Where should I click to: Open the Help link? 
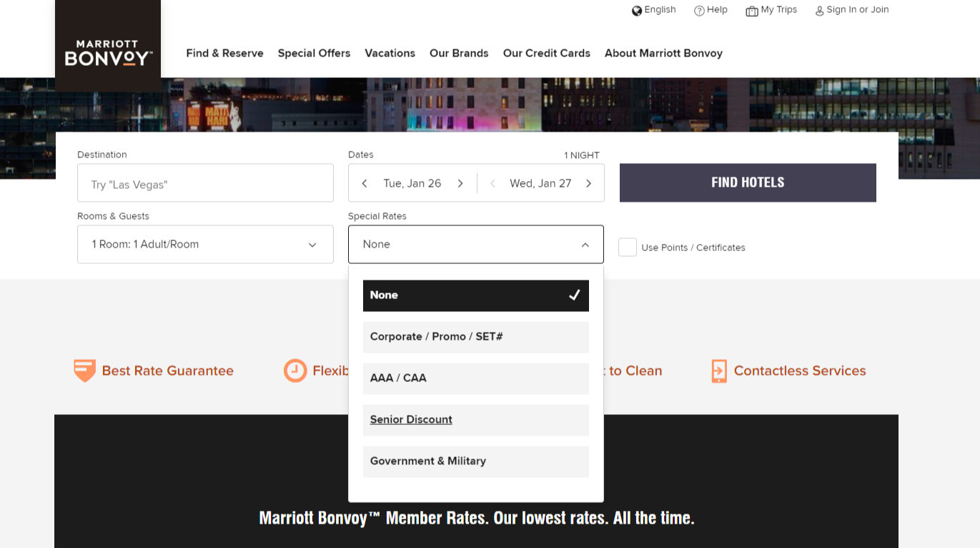point(717,10)
